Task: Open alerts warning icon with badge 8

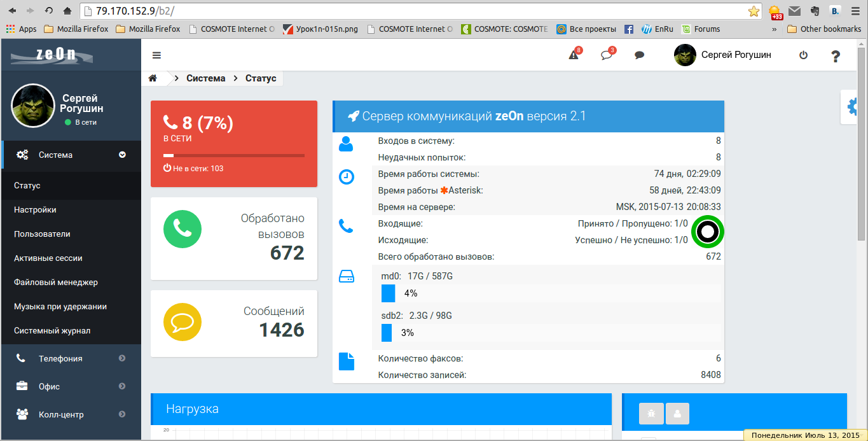Action: [x=574, y=54]
